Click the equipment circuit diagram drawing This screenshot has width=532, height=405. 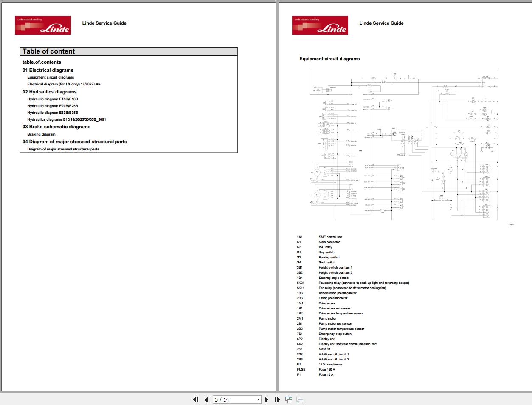pos(404,145)
